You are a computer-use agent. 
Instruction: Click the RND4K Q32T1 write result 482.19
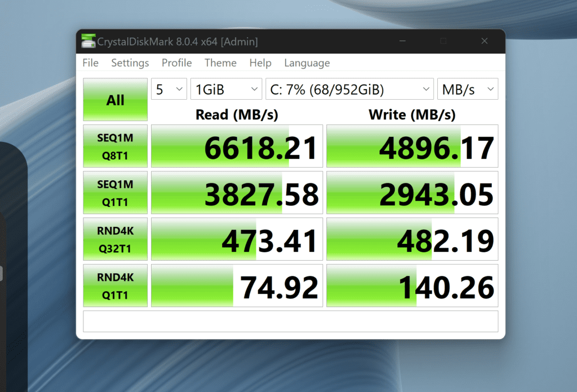[412, 239]
